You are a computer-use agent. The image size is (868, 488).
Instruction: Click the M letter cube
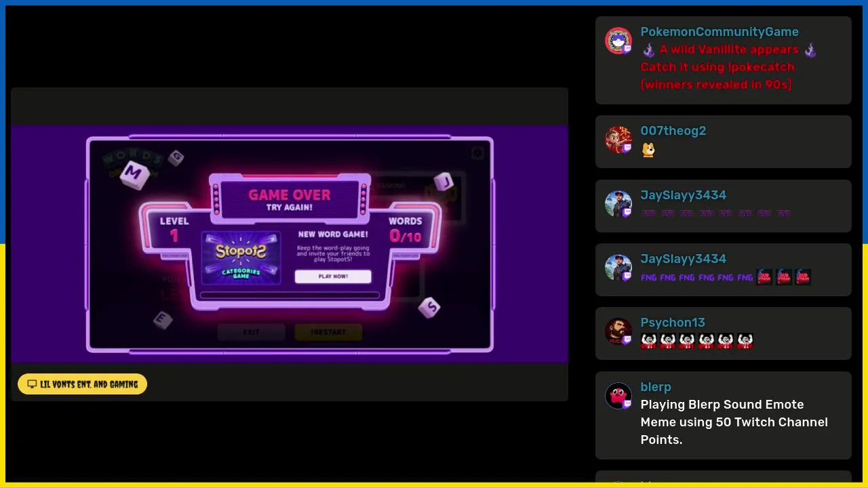pyautogui.click(x=134, y=174)
